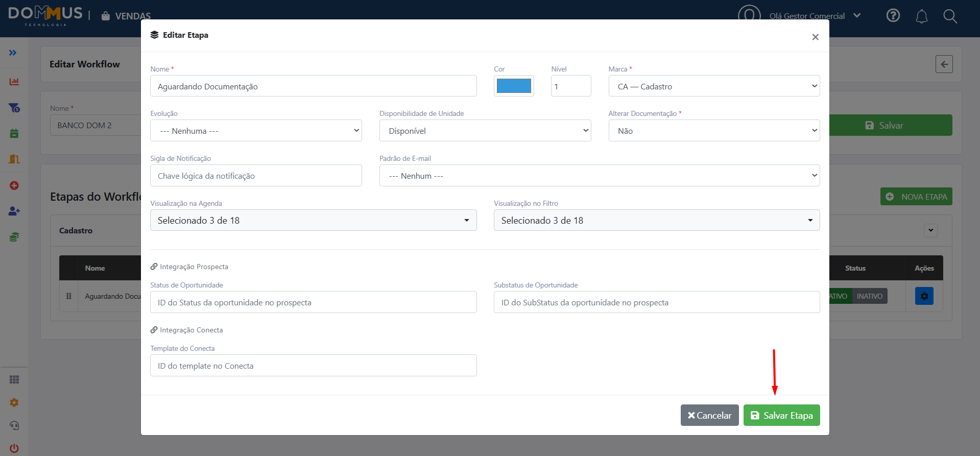
Task: Close the Editar Etapa dialog
Action: [815, 37]
